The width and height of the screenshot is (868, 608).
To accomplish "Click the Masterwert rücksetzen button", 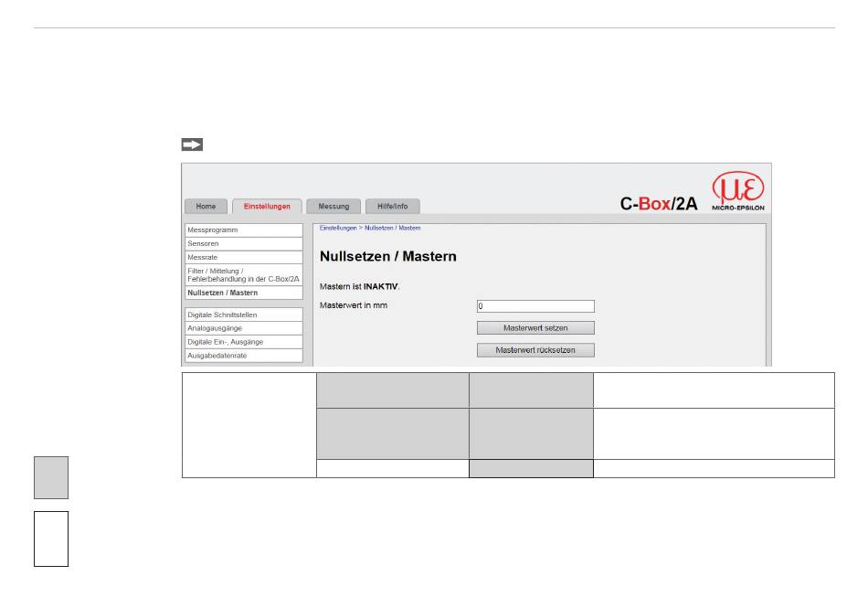I will point(535,350).
